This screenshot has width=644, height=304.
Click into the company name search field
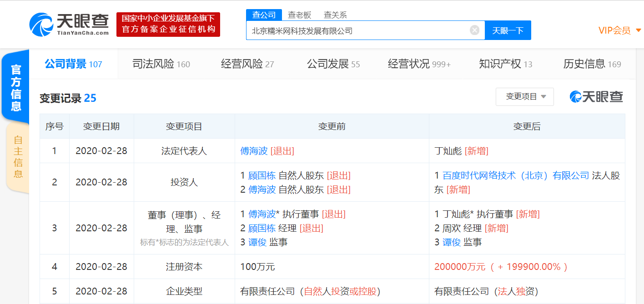click(x=357, y=30)
